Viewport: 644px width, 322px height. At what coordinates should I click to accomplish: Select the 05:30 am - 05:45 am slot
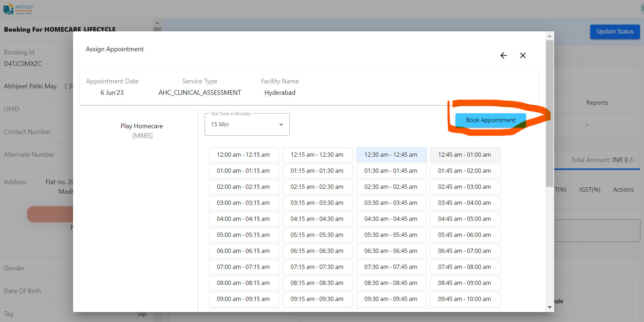tap(391, 235)
